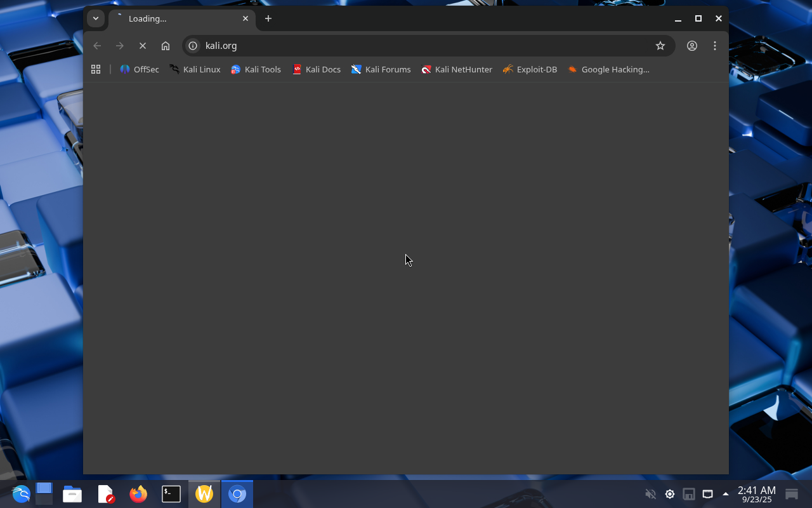
Task: Unmute the volume in system tray
Action: tap(650, 494)
